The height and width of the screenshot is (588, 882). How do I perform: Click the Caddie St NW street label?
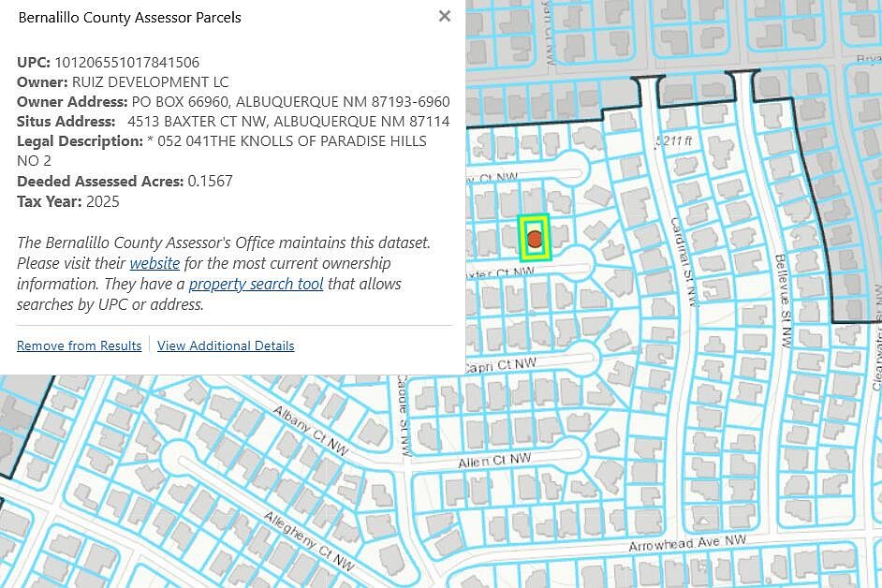click(x=404, y=416)
